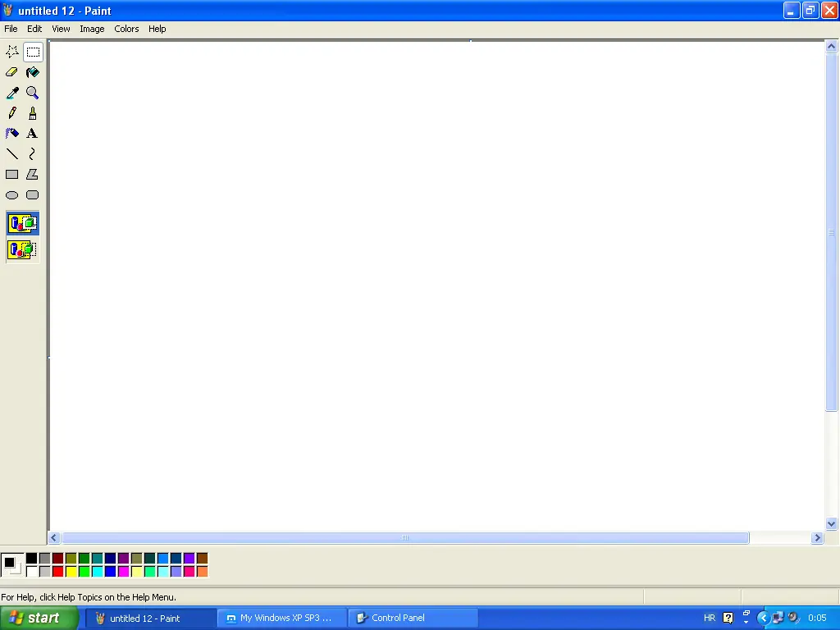The width and height of the screenshot is (840, 630).
Task: Switch to the Control Panel taskbar window
Action: 410,618
